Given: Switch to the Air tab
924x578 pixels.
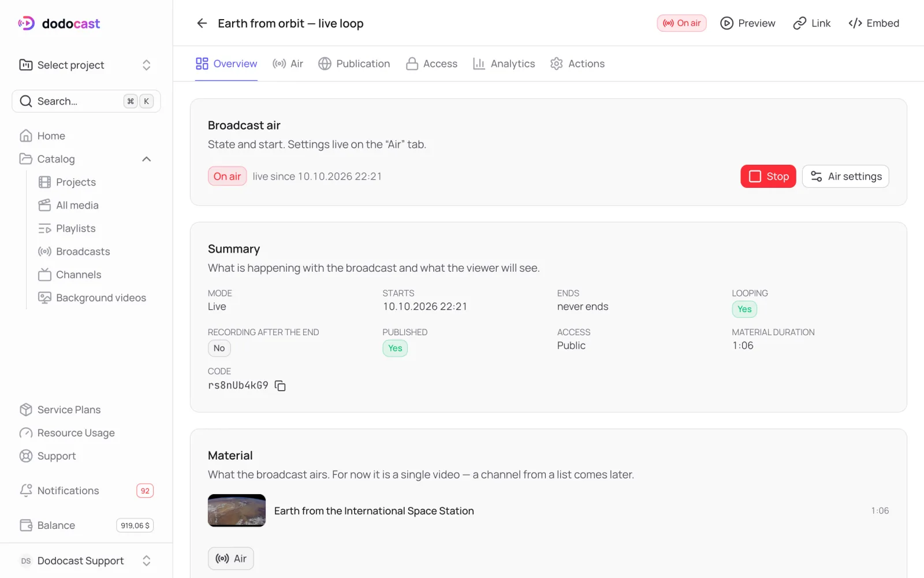Looking at the screenshot, I should [288, 64].
